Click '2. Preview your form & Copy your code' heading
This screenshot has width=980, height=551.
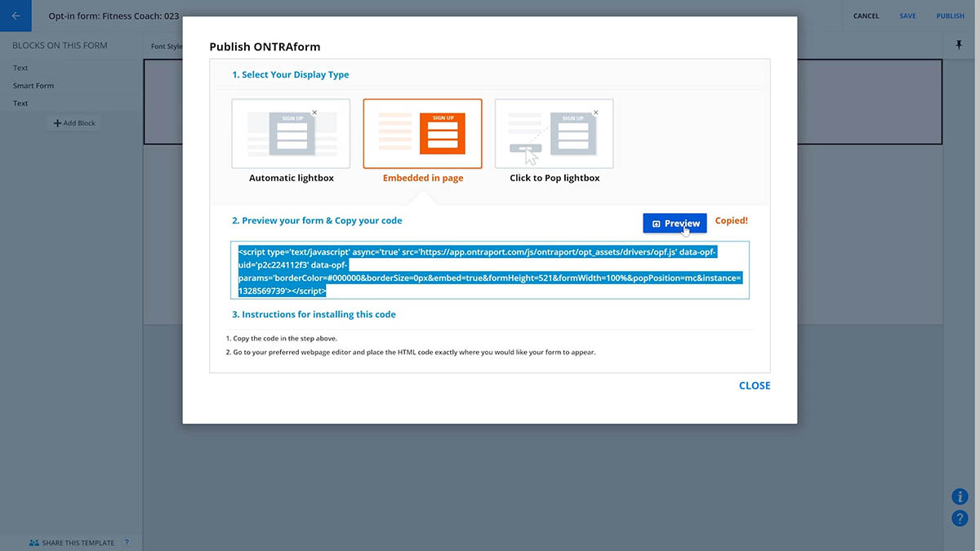pos(317,220)
